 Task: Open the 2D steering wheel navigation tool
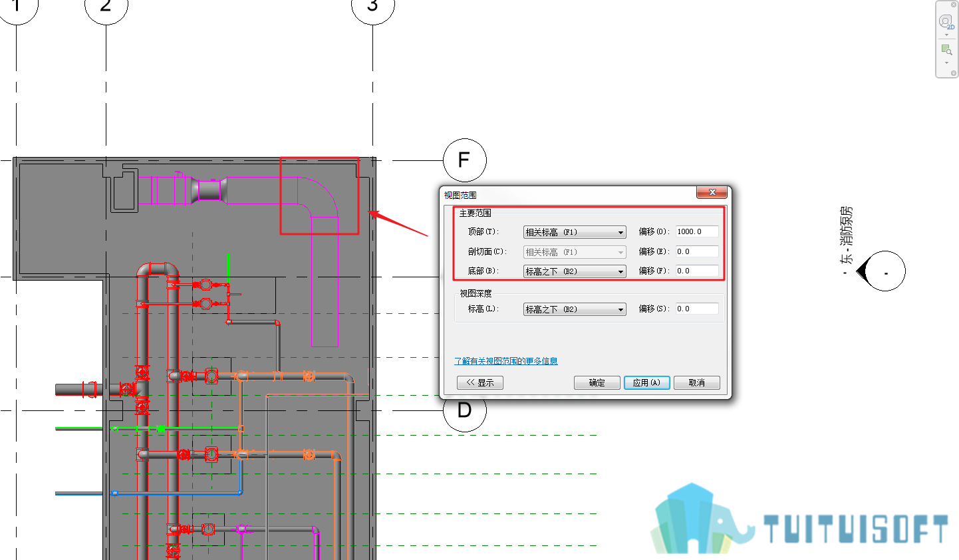[946, 22]
